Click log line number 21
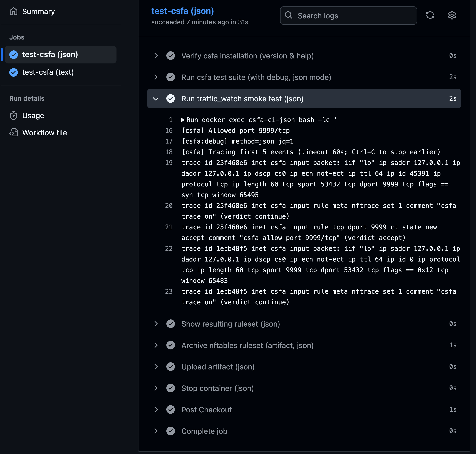476x454 pixels. [169, 227]
